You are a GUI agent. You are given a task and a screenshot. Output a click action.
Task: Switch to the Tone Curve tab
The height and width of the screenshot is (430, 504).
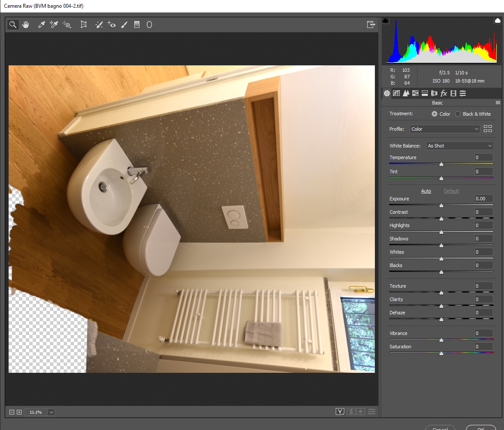pos(396,93)
